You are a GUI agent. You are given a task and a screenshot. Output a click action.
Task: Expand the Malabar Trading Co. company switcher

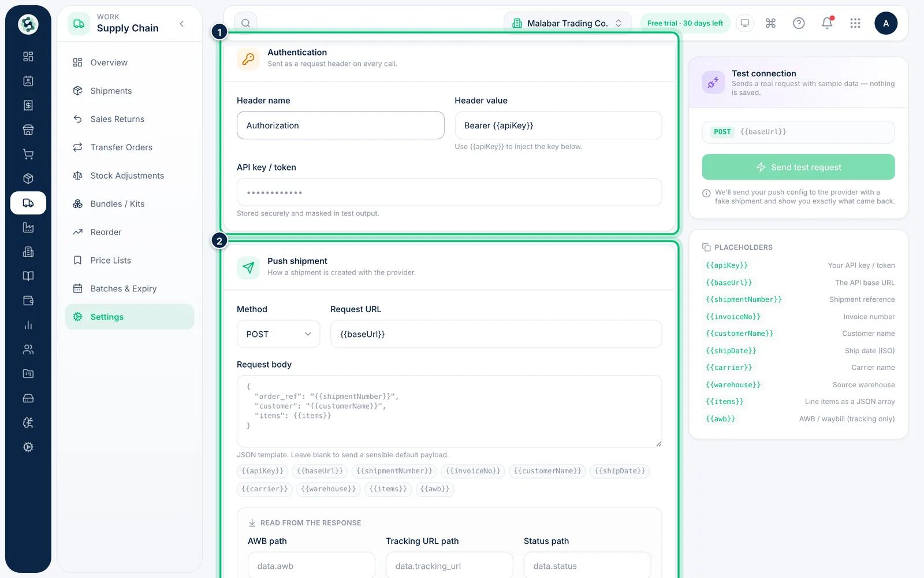click(x=568, y=23)
